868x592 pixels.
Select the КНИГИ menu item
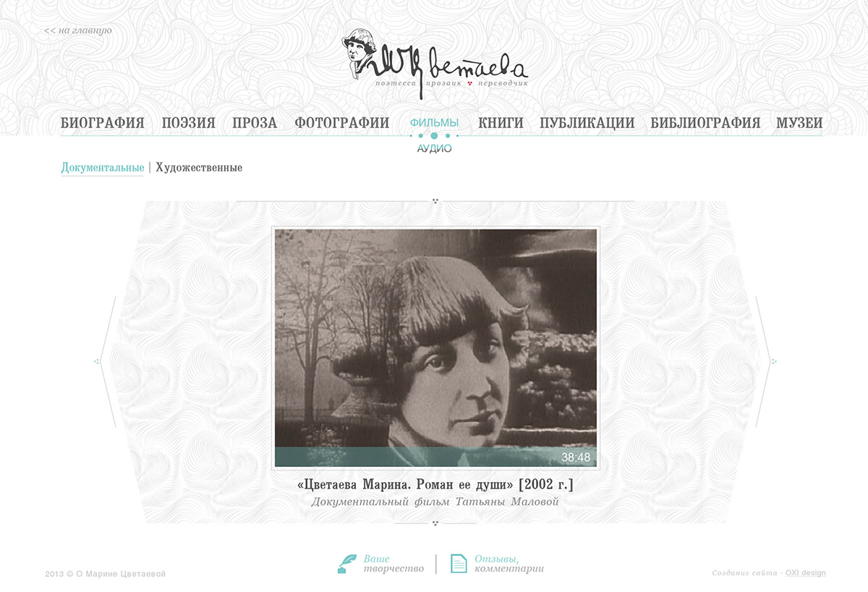click(501, 123)
